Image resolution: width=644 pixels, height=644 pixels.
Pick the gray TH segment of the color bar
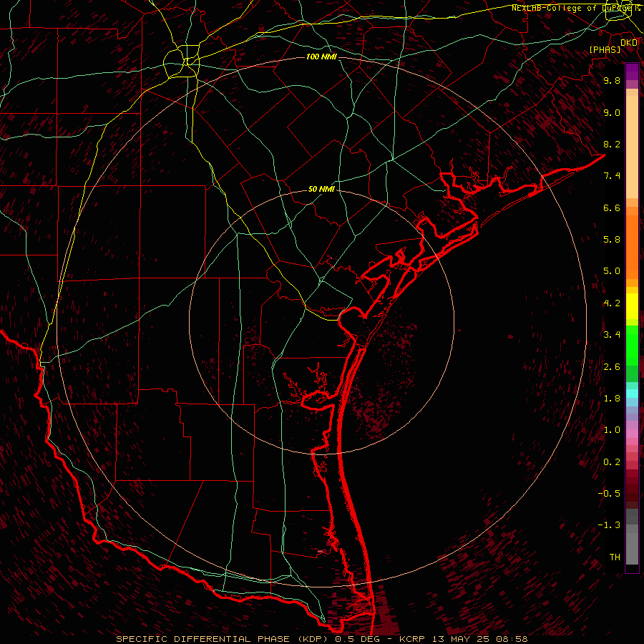tap(632, 548)
